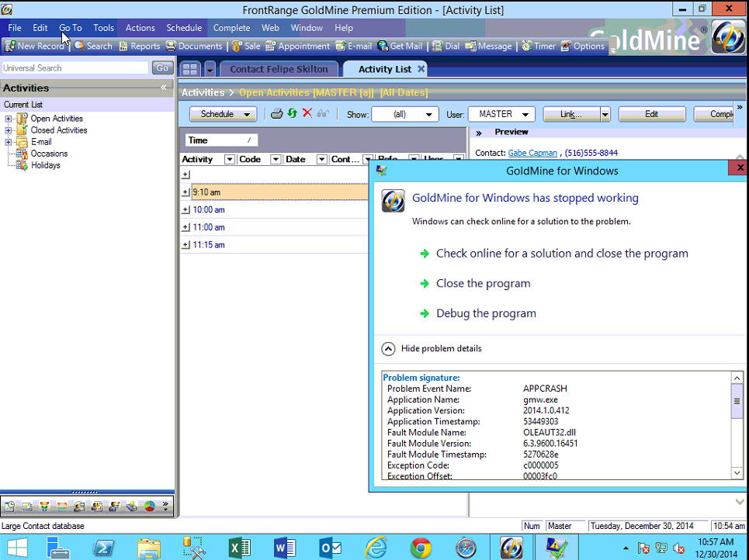Image resolution: width=749 pixels, height=560 pixels.
Task: Click the problem details scrollbar down arrow
Action: tap(737, 472)
